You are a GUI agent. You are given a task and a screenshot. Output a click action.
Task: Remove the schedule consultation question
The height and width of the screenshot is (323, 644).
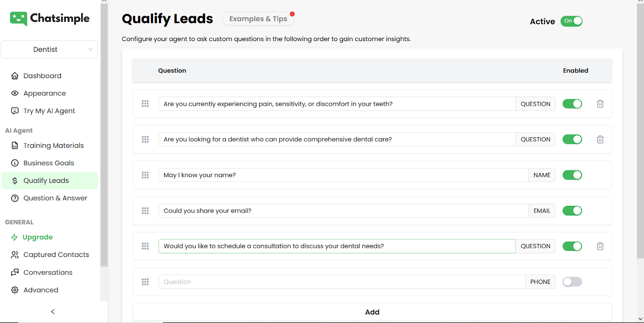[600, 246]
